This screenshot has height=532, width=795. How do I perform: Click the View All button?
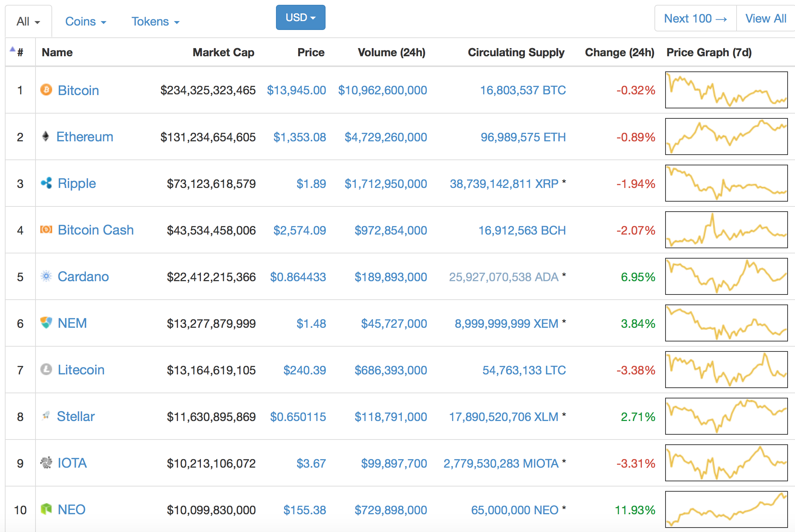[765, 18]
